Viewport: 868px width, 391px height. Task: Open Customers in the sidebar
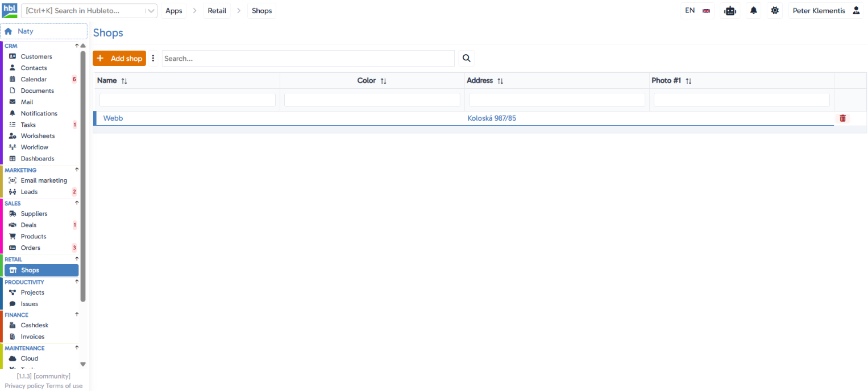tap(41, 56)
